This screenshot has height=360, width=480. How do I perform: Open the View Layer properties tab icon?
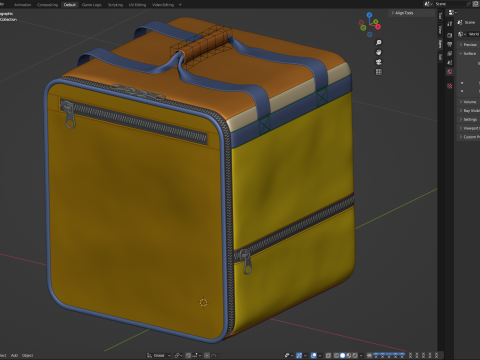tap(450, 53)
